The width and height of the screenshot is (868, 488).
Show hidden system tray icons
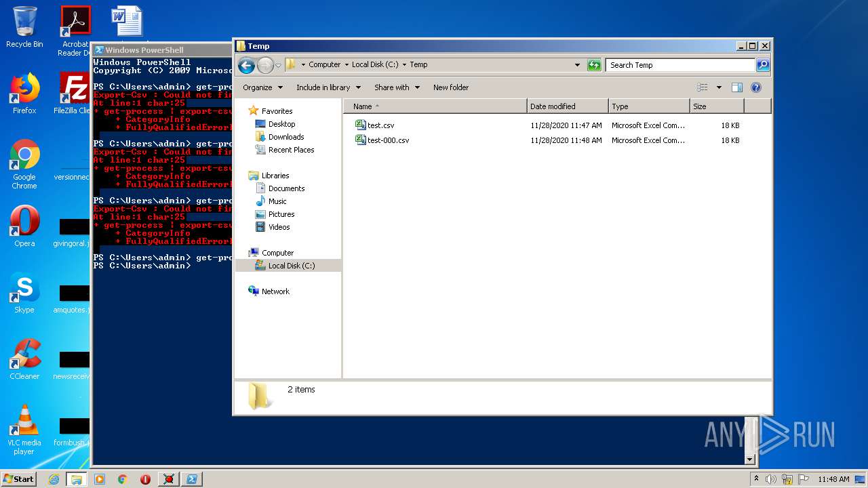point(756,479)
